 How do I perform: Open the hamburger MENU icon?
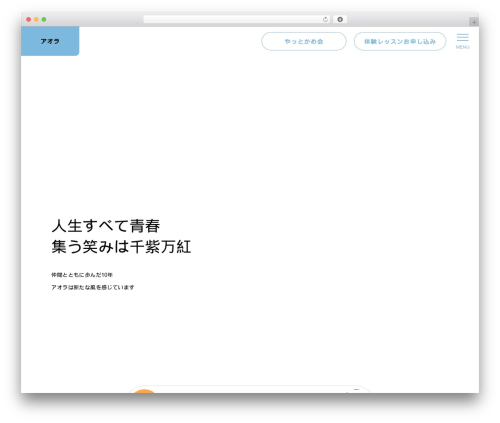(462, 41)
